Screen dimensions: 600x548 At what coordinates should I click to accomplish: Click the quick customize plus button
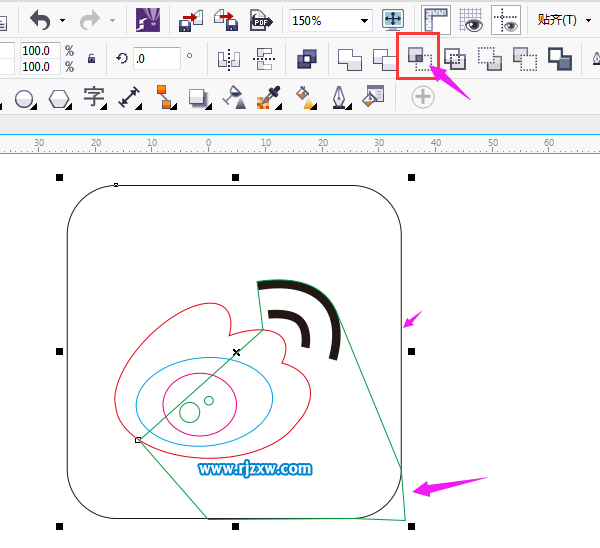[x=423, y=97]
